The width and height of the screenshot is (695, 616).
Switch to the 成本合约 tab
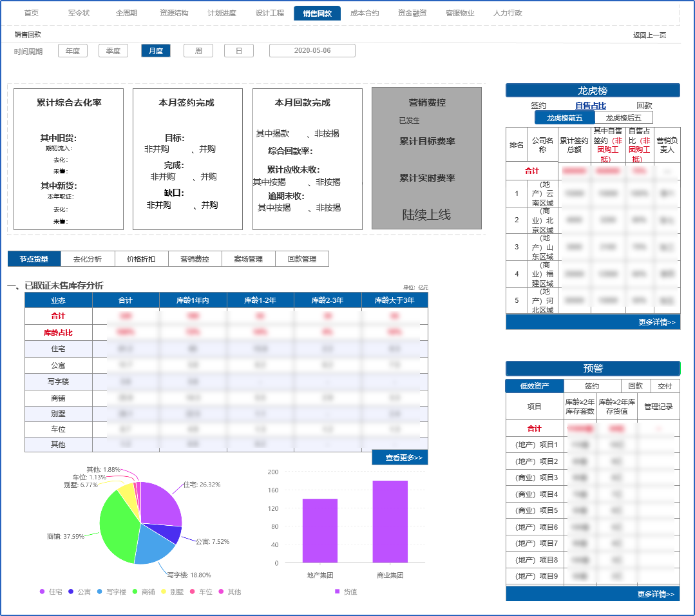[x=365, y=13]
